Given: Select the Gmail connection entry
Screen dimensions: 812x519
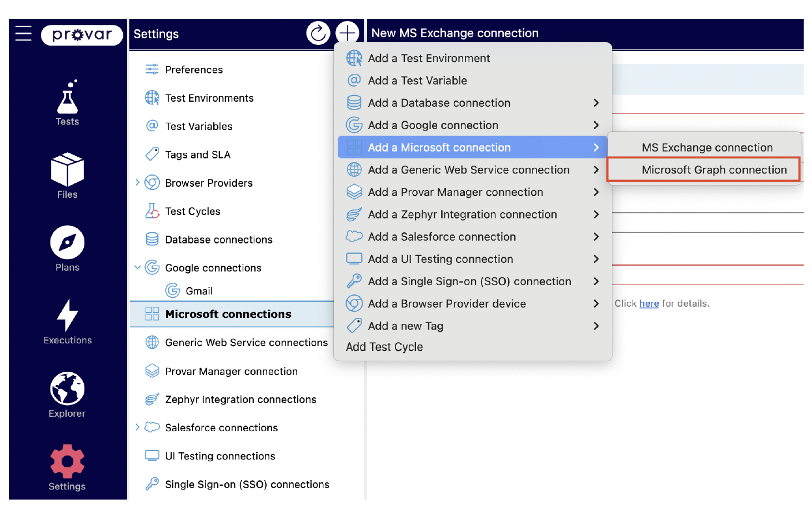Looking at the screenshot, I should (199, 291).
